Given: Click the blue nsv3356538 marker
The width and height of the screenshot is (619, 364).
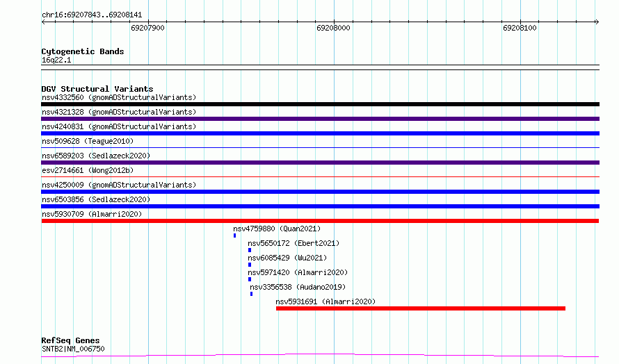Looking at the screenshot, I should (x=252, y=294).
